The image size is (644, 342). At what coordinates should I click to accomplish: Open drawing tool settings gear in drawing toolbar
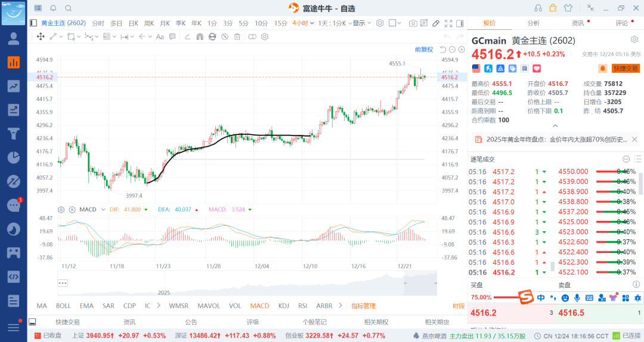point(265,36)
